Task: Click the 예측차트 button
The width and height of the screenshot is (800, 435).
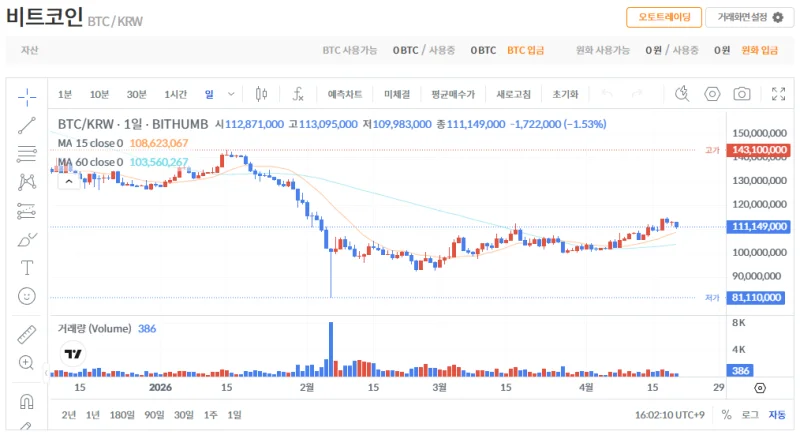Action: click(345, 94)
